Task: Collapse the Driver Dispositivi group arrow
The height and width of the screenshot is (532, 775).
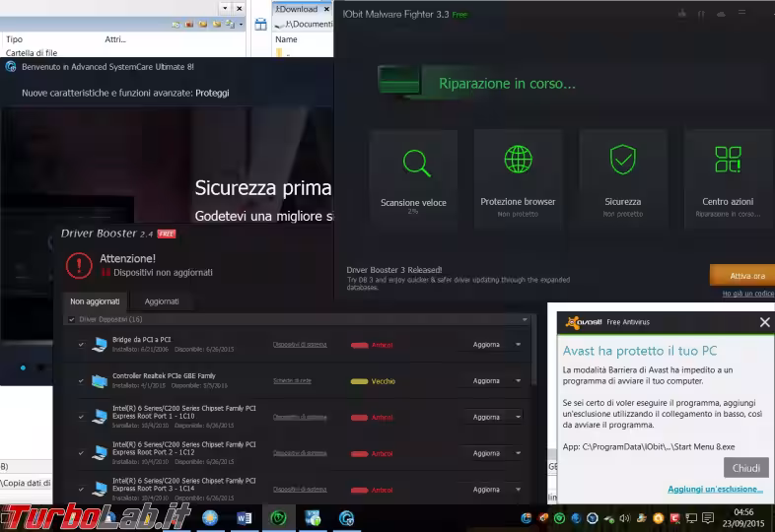Action: pos(525,320)
